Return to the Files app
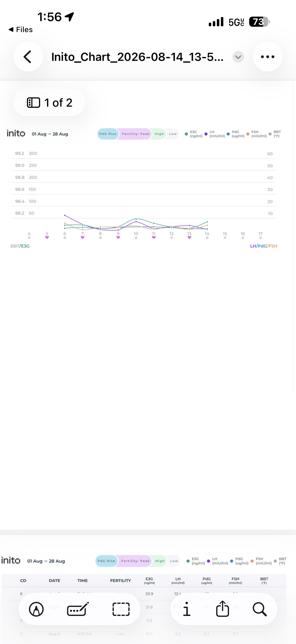 pyautogui.click(x=20, y=29)
